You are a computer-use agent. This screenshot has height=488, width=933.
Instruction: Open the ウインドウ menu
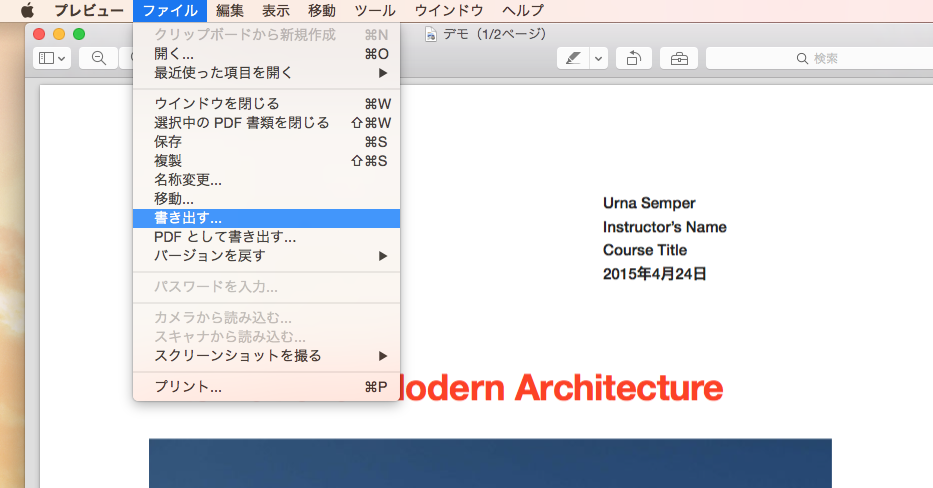449,11
